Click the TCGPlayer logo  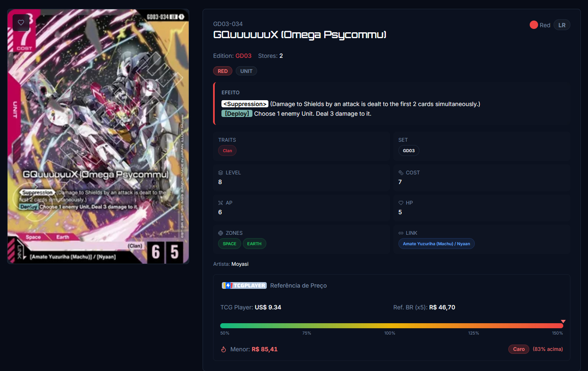click(x=244, y=285)
